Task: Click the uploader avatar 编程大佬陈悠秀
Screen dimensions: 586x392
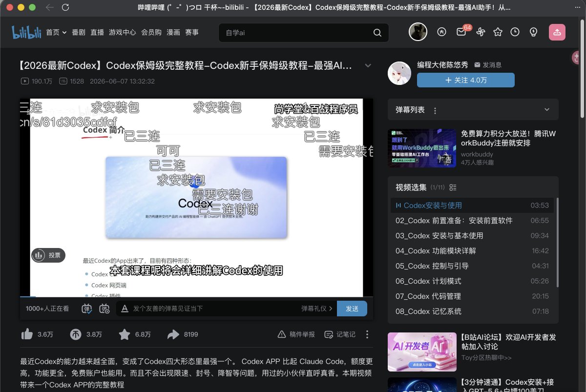Action: click(399, 73)
